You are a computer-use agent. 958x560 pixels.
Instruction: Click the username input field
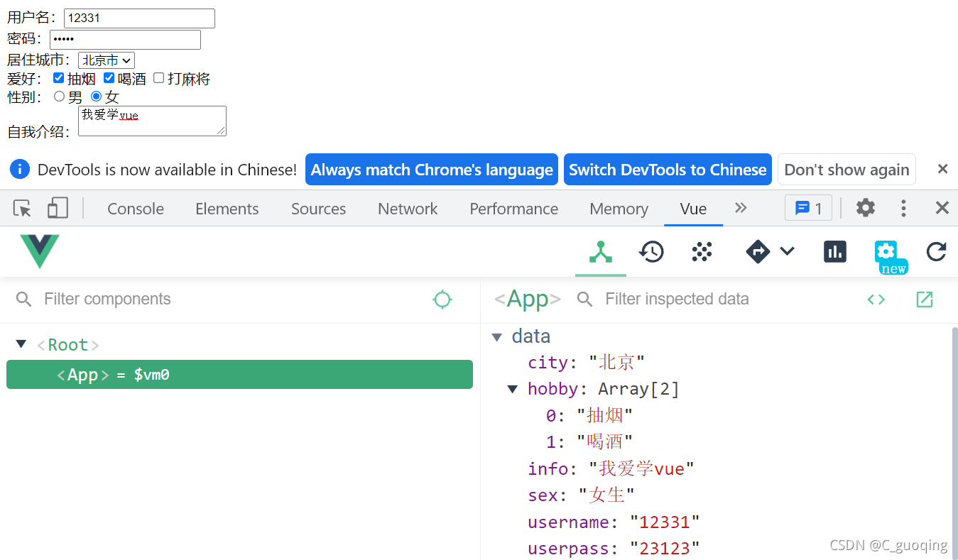point(139,18)
